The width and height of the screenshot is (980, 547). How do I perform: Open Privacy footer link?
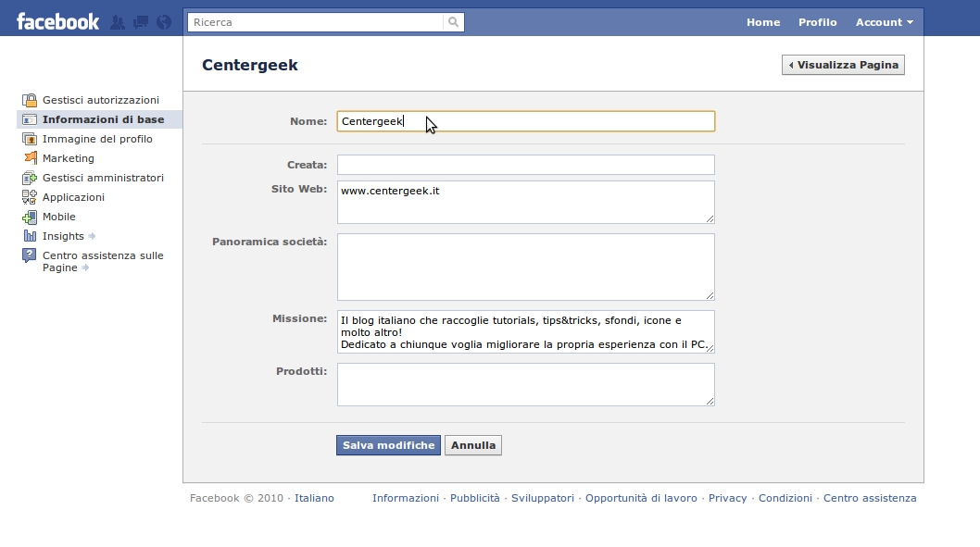pos(727,498)
